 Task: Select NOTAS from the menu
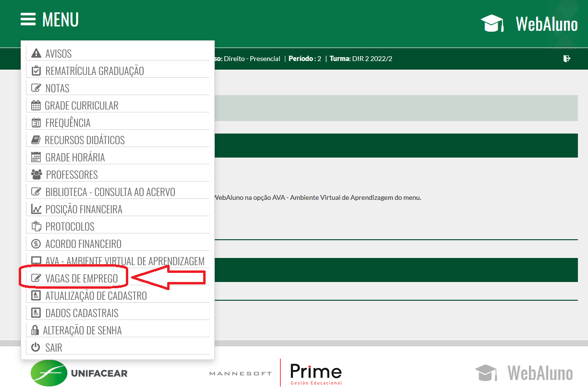pyautogui.click(x=57, y=88)
